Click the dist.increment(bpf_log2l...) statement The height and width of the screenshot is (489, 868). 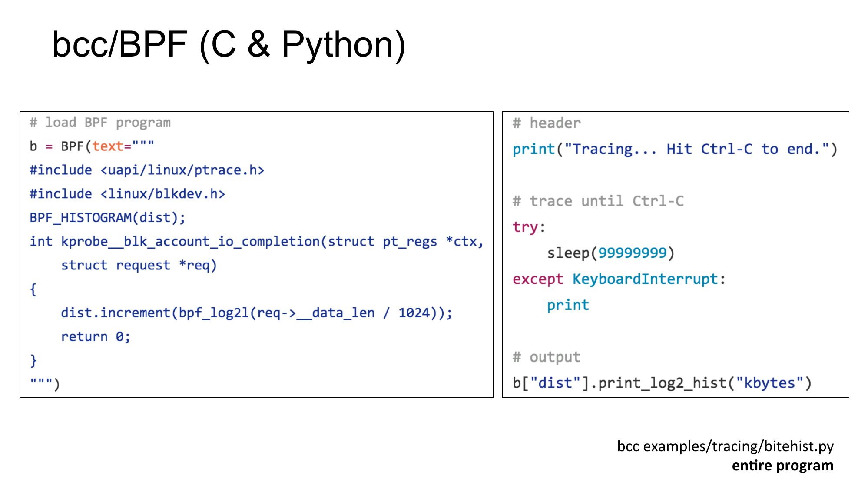tap(256, 313)
